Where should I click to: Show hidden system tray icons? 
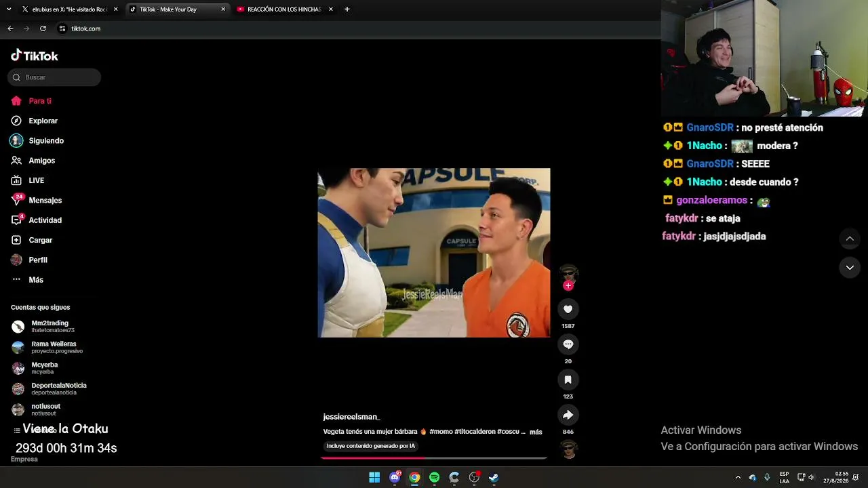click(738, 477)
